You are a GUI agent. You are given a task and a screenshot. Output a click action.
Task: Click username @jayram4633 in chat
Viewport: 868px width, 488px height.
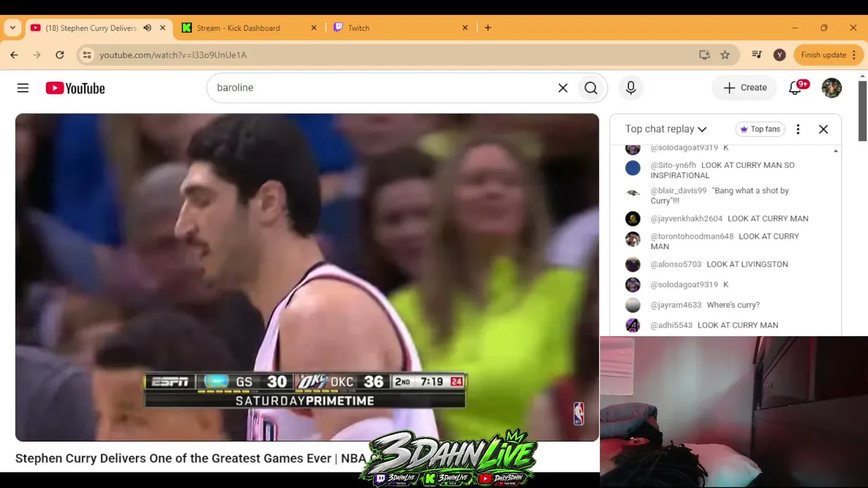[x=676, y=305]
